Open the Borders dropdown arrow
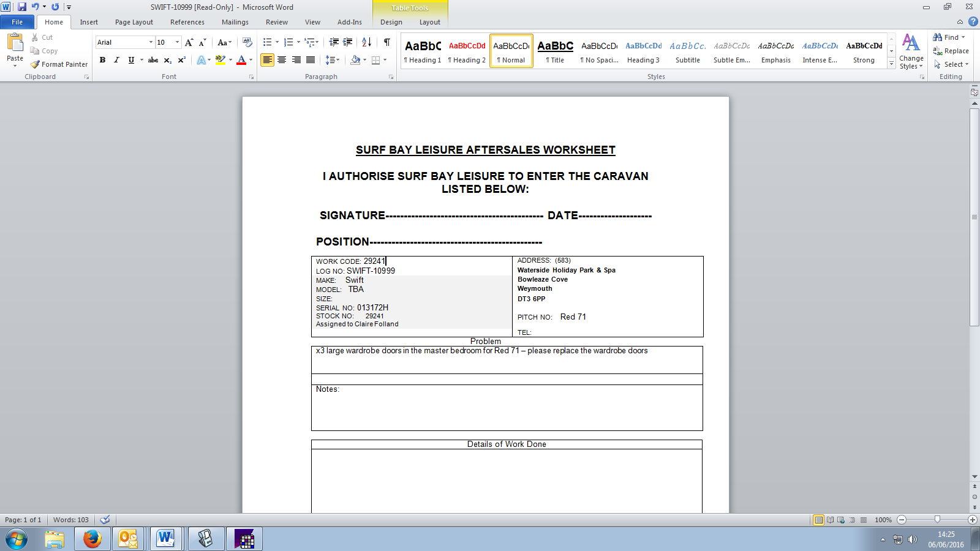The width and height of the screenshot is (980, 551). point(385,60)
